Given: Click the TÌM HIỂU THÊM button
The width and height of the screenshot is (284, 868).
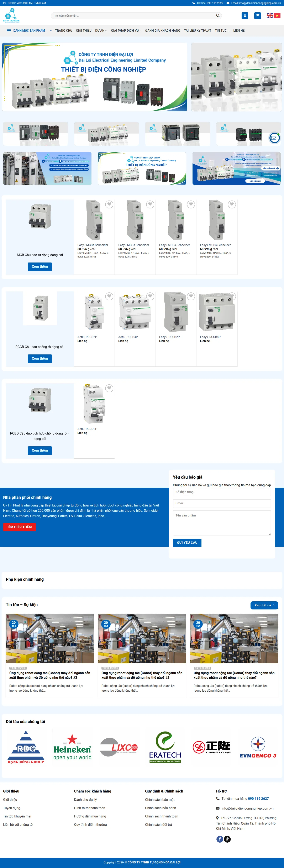Looking at the screenshot, I should [19, 527].
